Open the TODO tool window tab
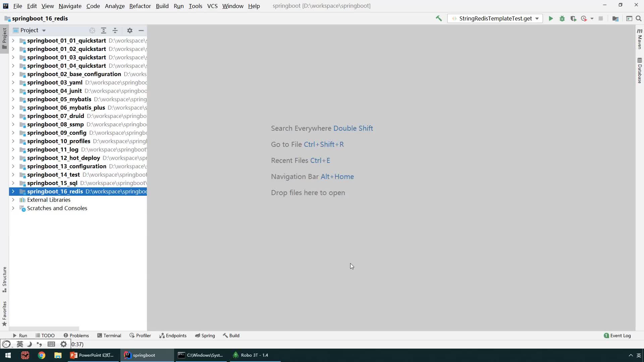Viewport: 644px width, 362px height. pyautogui.click(x=45, y=336)
